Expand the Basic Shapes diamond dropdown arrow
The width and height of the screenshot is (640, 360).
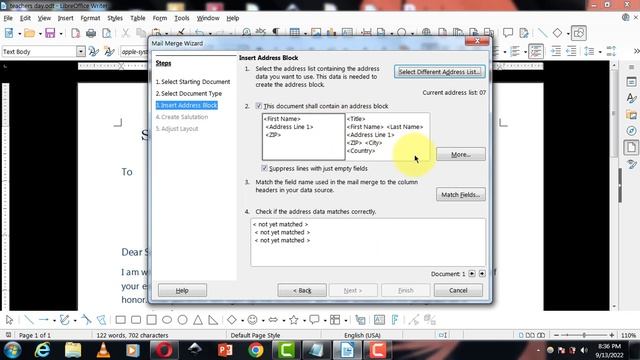coord(242,320)
